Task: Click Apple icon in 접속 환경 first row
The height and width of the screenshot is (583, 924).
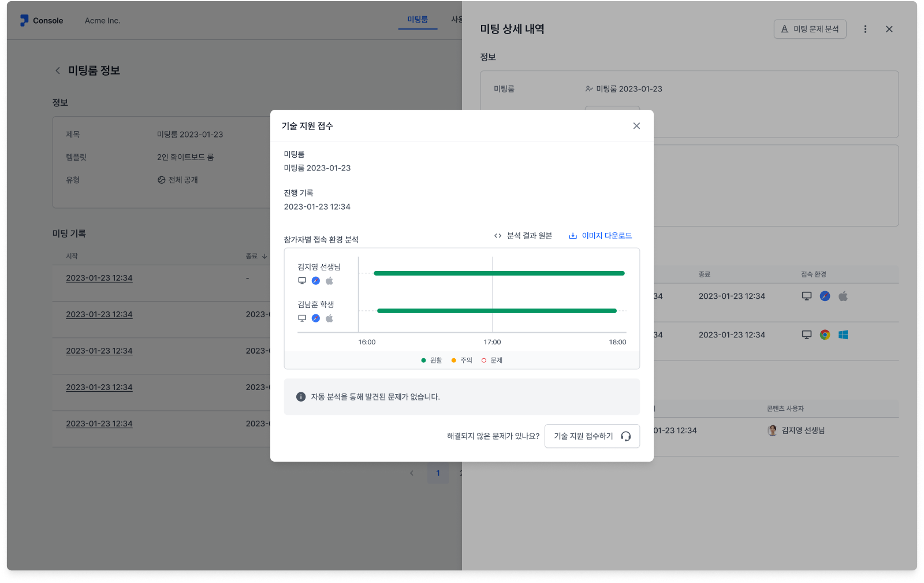Action: tap(843, 296)
